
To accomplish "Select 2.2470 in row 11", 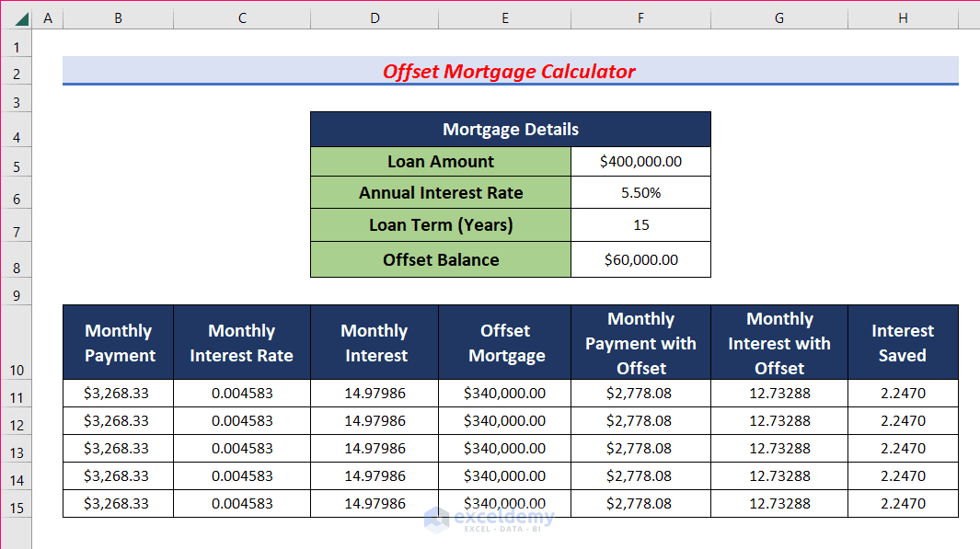I will click(x=903, y=394).
